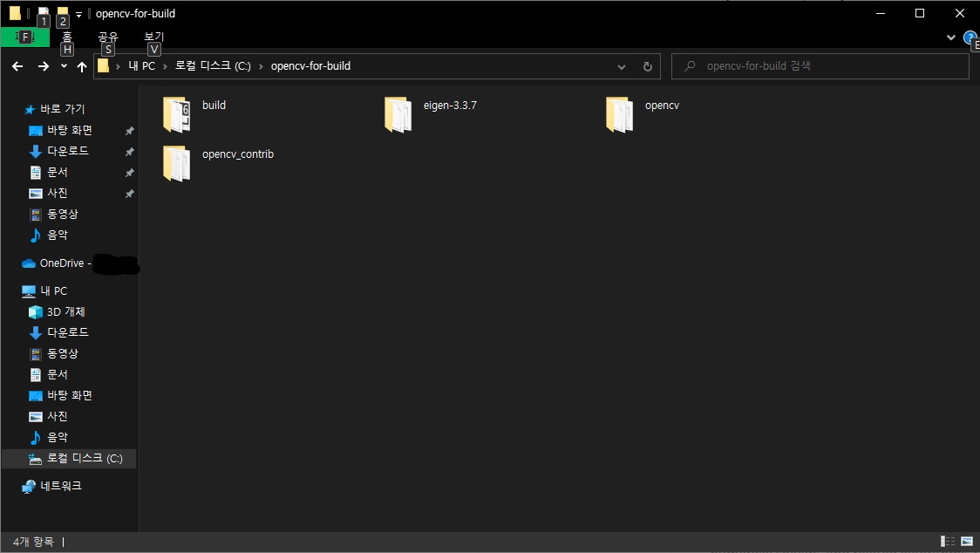Open 음악 under quick access
This screenshot has width=980, height=553.
coord(57,235)
